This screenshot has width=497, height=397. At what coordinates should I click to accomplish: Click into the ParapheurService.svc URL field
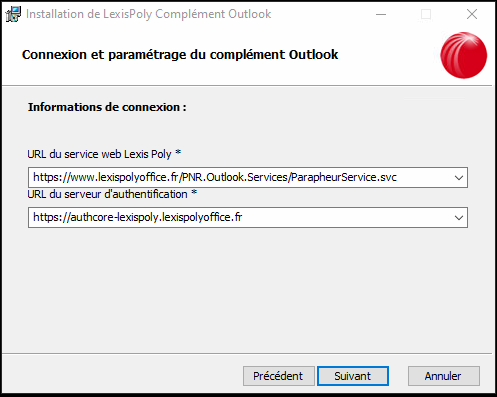(x=239, y=177)
